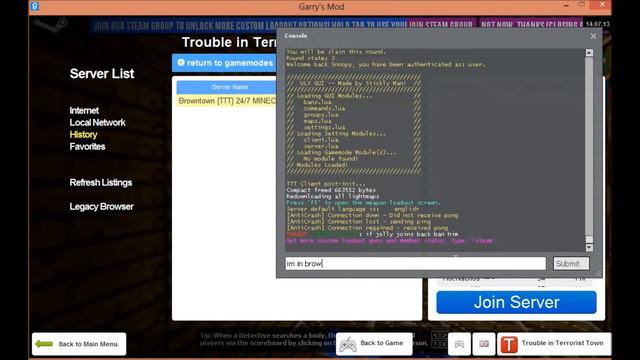Click the console scrollbar down arrow
This screenshot has width=640, height=360.
point(589,247)
